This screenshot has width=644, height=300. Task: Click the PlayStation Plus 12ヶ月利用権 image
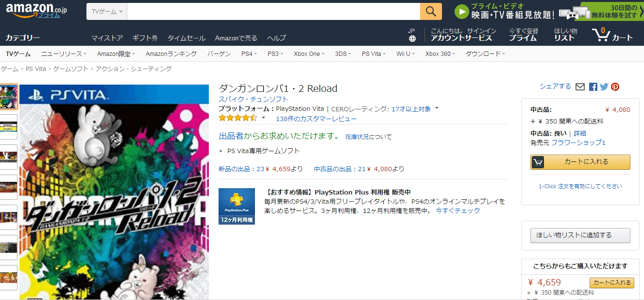[x=237, y=206]
